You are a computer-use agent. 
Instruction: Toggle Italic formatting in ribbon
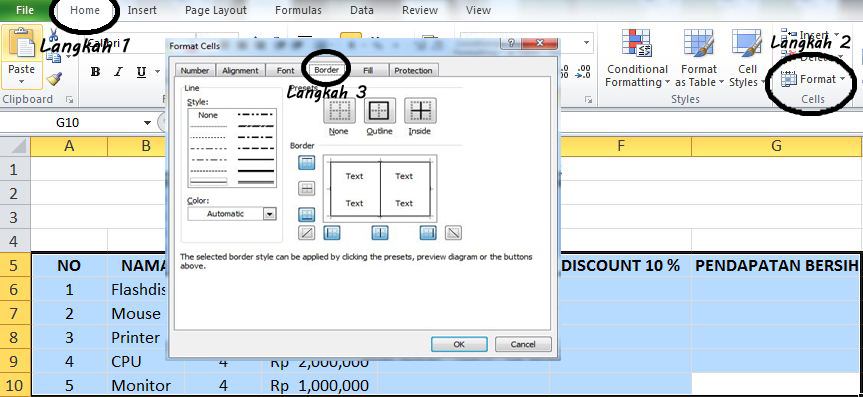(118, 72)
